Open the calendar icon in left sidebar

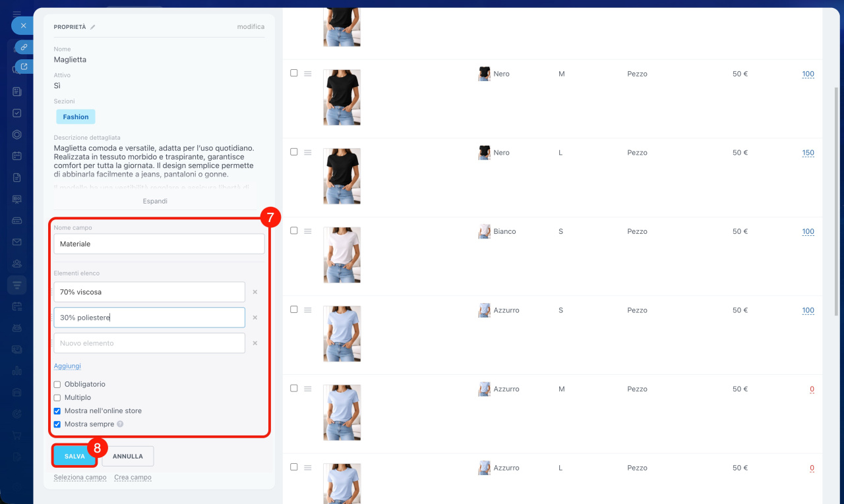pos(17,156)
